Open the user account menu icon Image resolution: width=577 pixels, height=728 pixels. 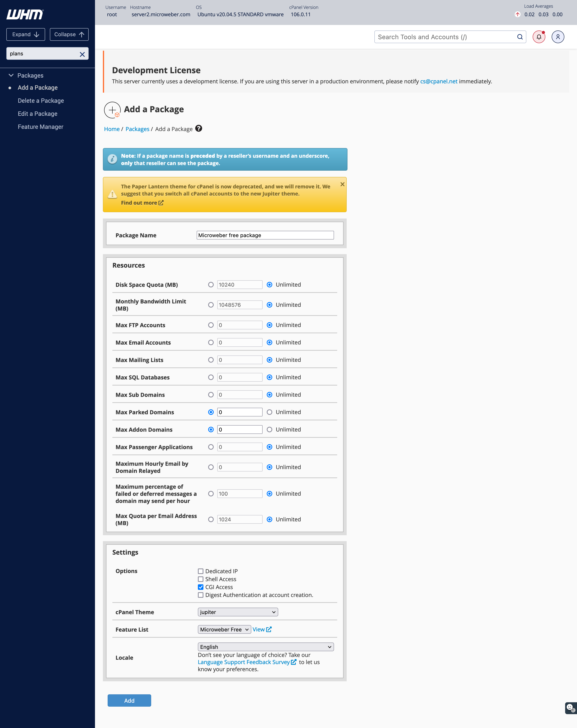click(558, 37)
